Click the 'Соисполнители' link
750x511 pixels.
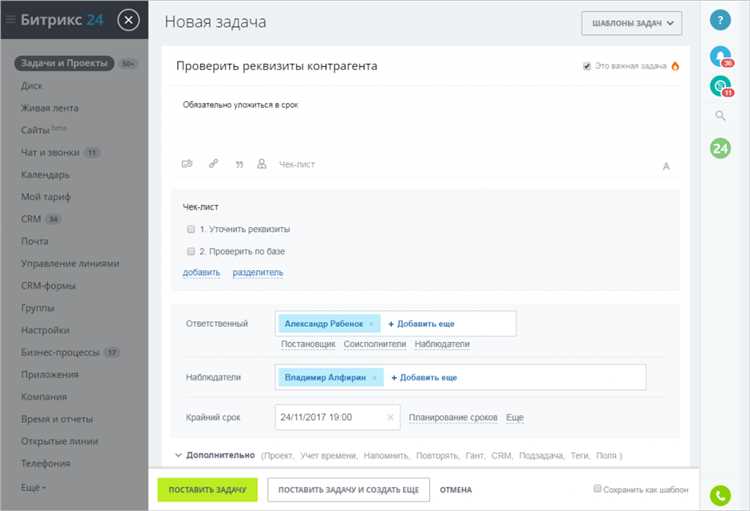[375, 344]
